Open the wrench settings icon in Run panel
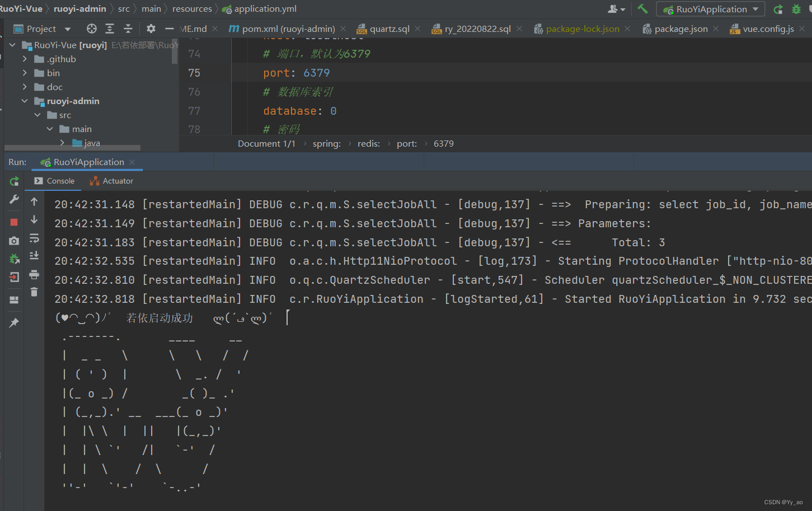The image size is (812, 511). (14, 200)
